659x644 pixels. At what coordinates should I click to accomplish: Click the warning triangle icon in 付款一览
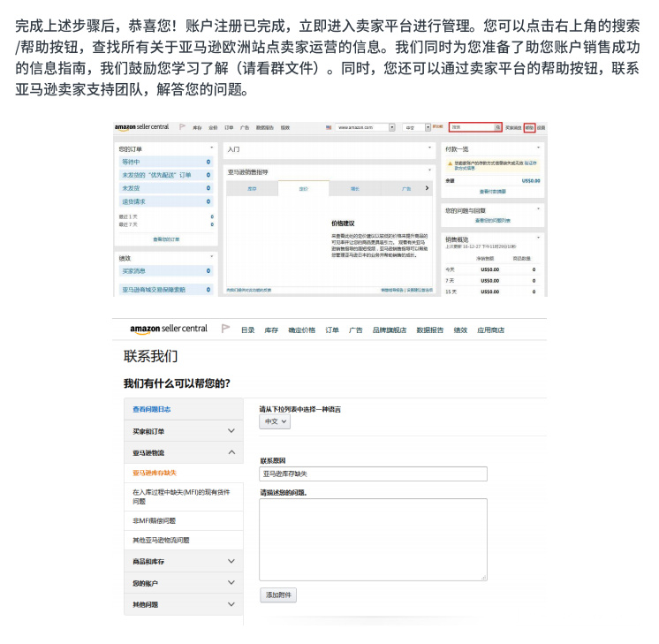[450, 164]
